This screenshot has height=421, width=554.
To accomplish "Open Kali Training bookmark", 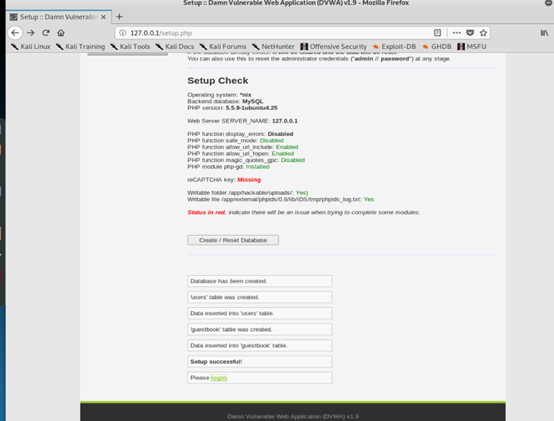I will 81,47.
